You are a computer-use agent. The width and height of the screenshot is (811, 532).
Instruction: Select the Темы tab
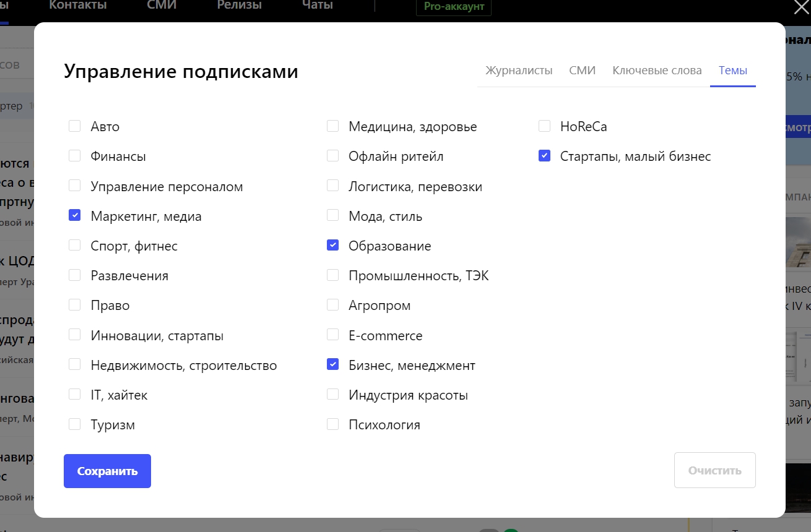point(732,71)
